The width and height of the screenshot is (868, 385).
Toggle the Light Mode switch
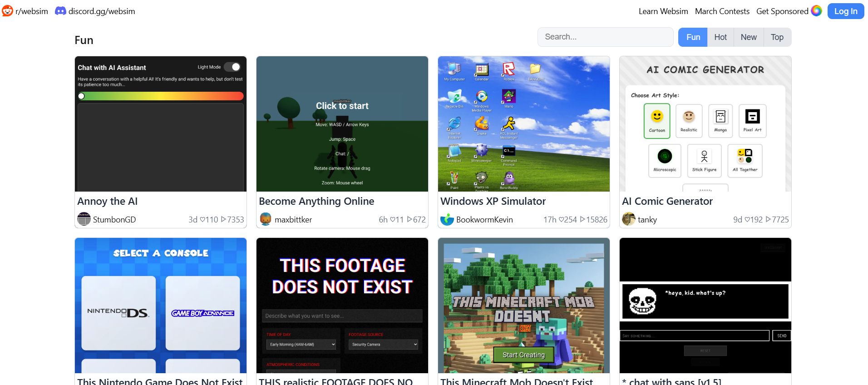pos(232,67)
